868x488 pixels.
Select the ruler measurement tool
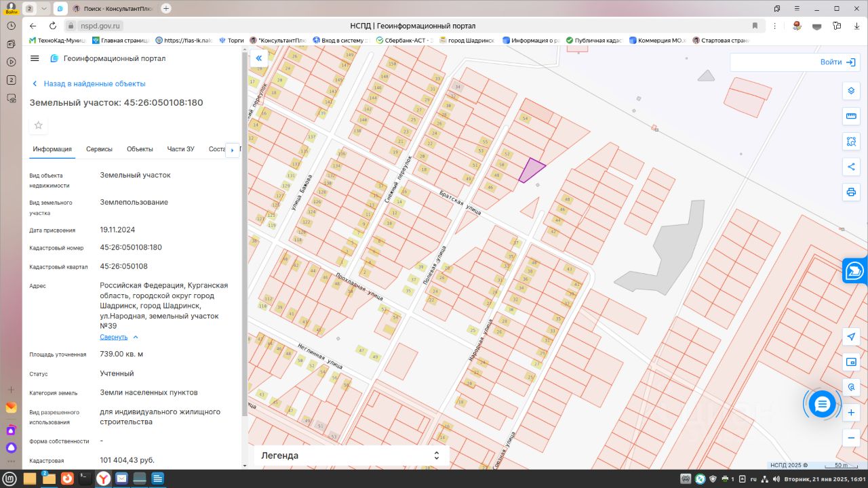pyautogui.click(x=851, y=116)
